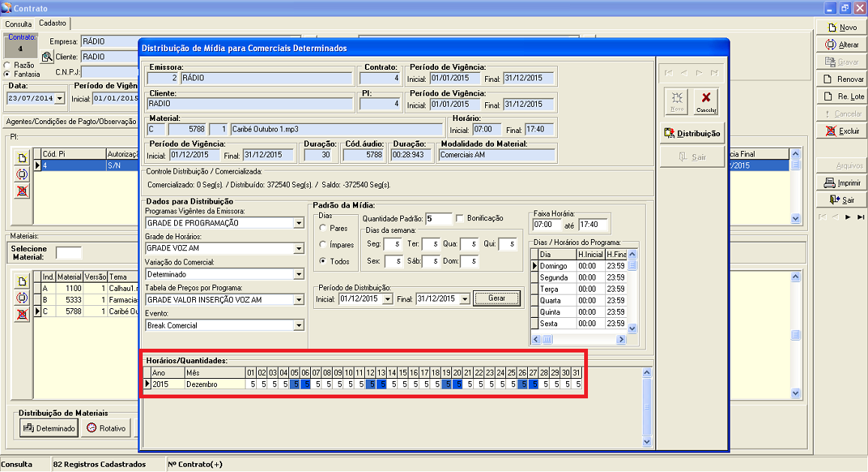
Task: Open Agentes/Condições de Pagto/Observação tab
Action: click(x=71, y=121)
